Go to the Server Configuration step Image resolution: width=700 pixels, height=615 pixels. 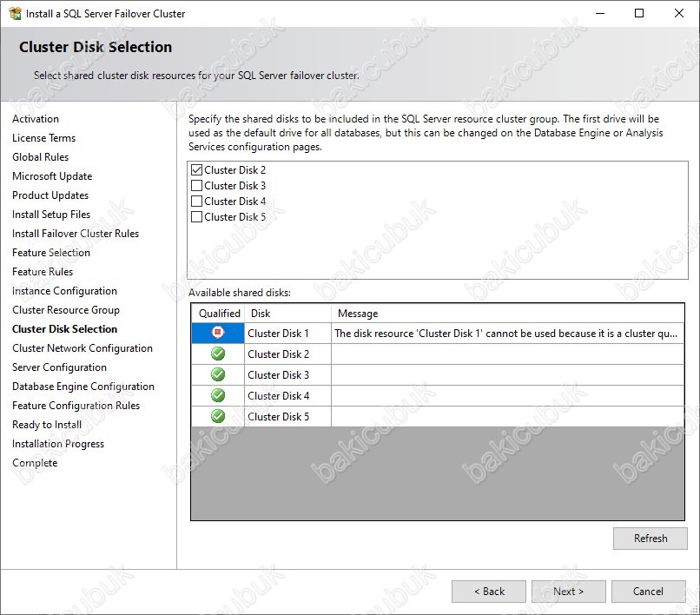pos(59,367)
